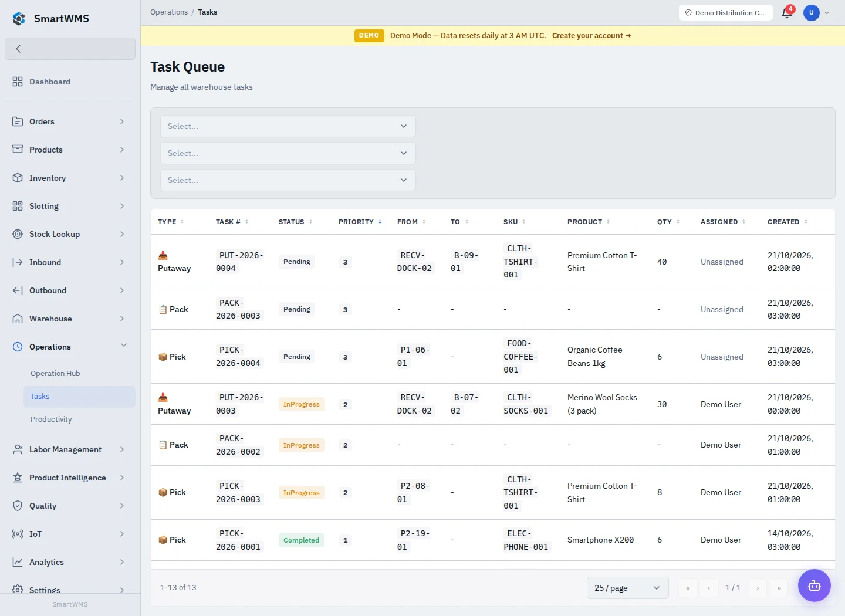Image resolution: width=845 pixels, height=616 pixels.
Task: Go to the last page button
Action: click(x=779, y=588)
